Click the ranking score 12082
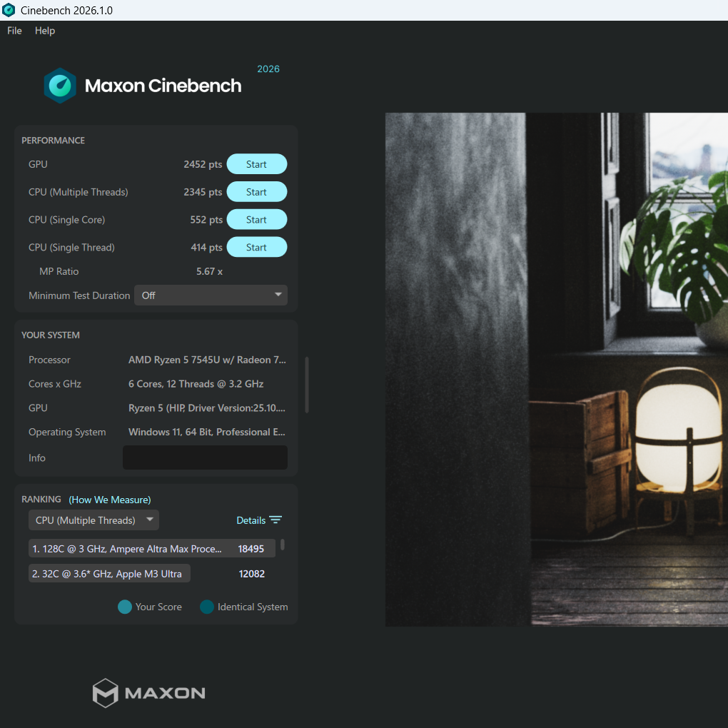 tap(252, 574)
